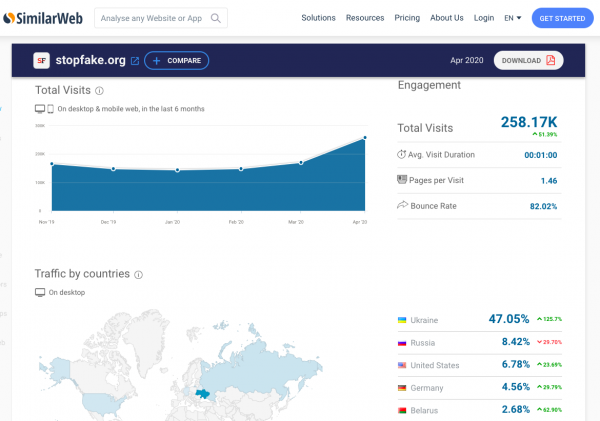Click the SimilarWeb logo
Screen dimensions: 600x421
coord(43,18)
